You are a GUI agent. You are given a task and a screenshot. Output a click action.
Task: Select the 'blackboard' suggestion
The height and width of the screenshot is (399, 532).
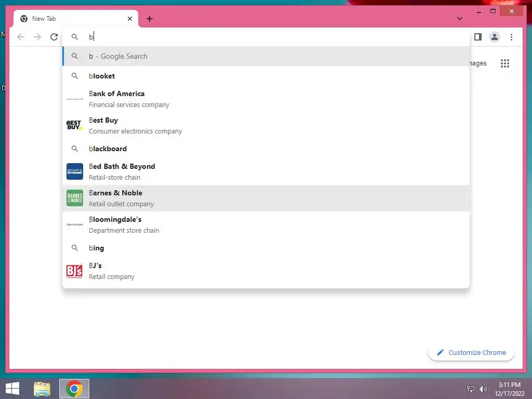coord(266,149)
